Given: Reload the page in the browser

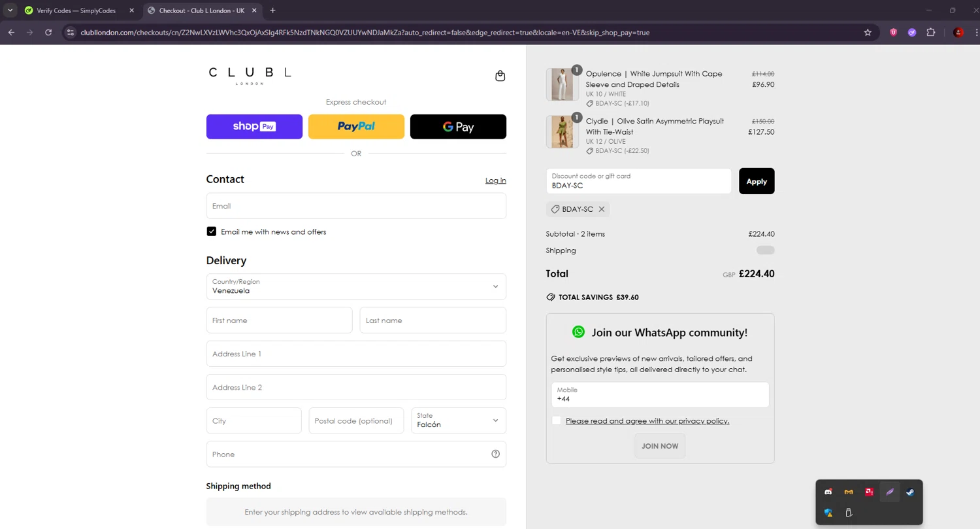Looking at the screenshot, I should point(48,32).
